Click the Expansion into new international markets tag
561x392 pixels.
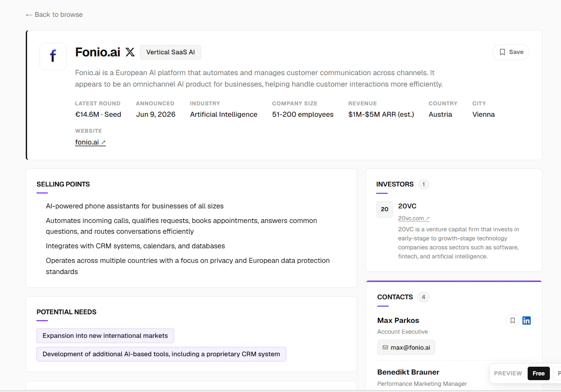click(105, 336)
